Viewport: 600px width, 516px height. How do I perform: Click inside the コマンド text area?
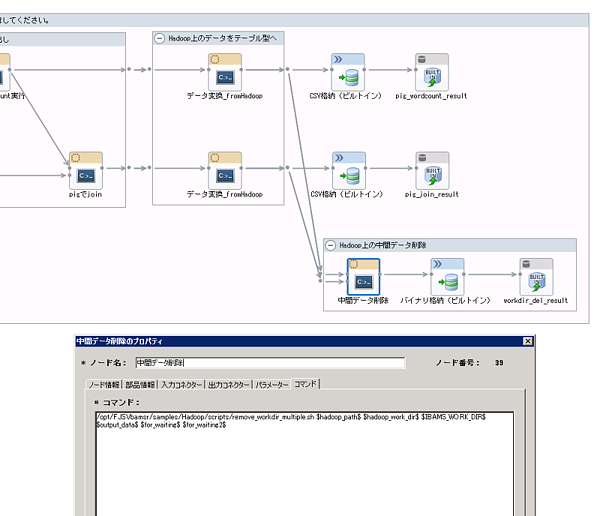pos(305,464)
